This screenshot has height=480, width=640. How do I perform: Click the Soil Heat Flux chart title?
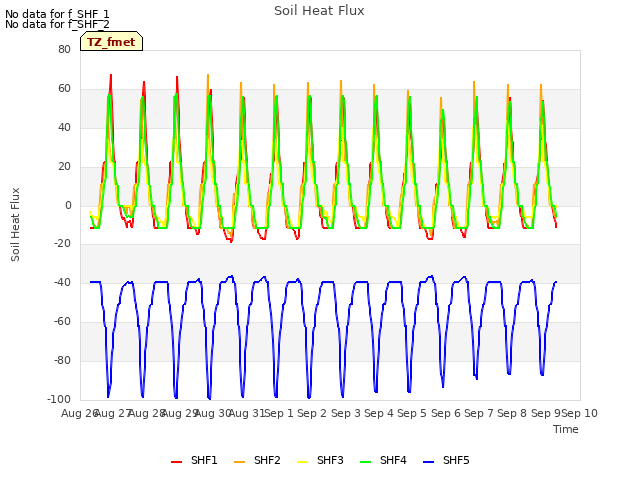(319, 11)
